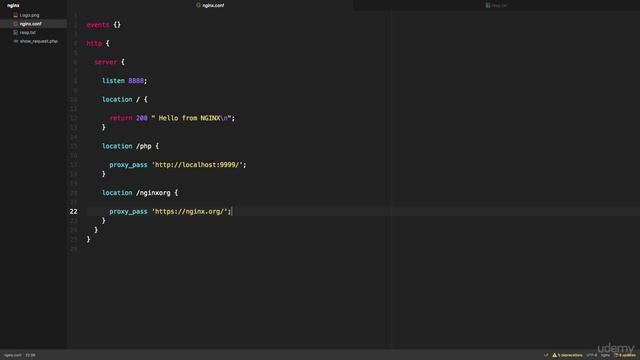Click the show_request.php file icon
This screenshot has height=360, width=640.
pyautogui.click(x=16, y=41)
